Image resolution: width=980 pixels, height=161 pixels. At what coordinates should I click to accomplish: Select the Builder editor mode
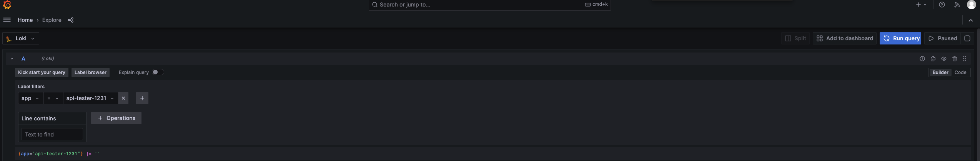point(940,72)
